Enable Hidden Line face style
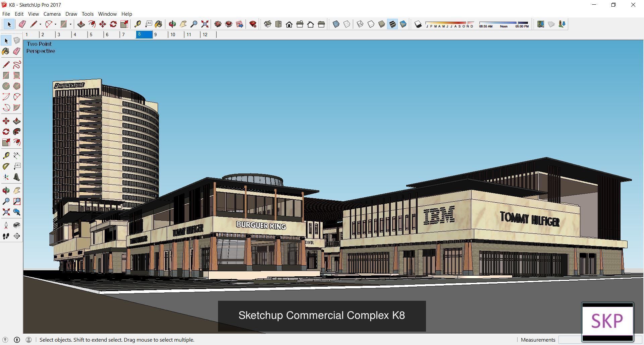 click(371, 24)
